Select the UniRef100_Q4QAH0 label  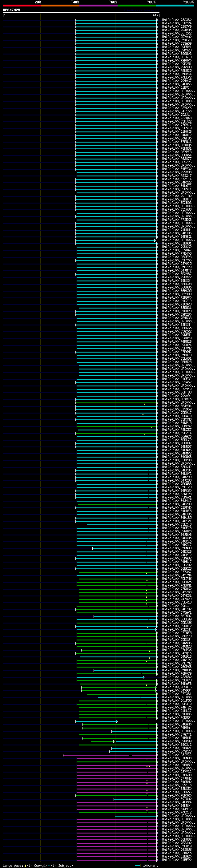[176, 724]
